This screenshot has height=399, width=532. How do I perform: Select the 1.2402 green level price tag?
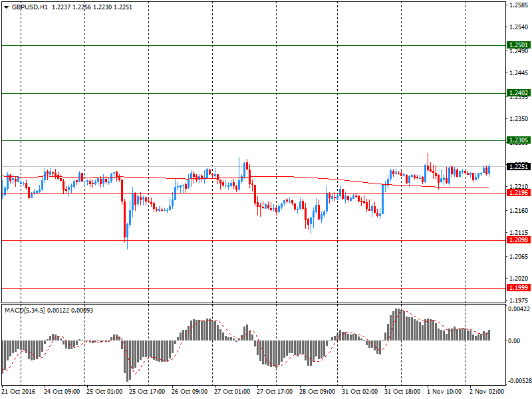[519, 93]
